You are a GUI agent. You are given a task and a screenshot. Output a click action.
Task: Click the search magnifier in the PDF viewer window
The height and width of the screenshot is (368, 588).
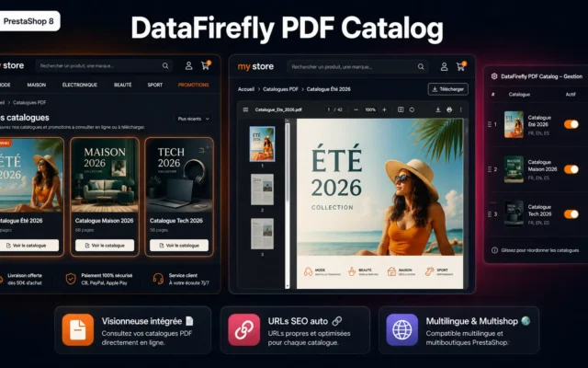tap(421, 67)
